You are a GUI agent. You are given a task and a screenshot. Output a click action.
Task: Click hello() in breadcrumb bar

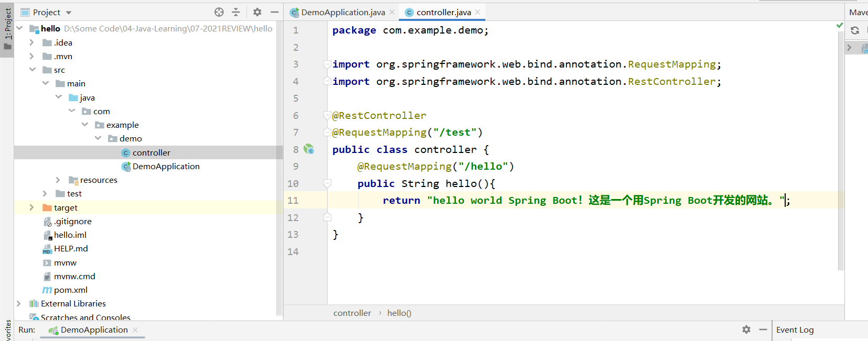(x=399, y=313)
